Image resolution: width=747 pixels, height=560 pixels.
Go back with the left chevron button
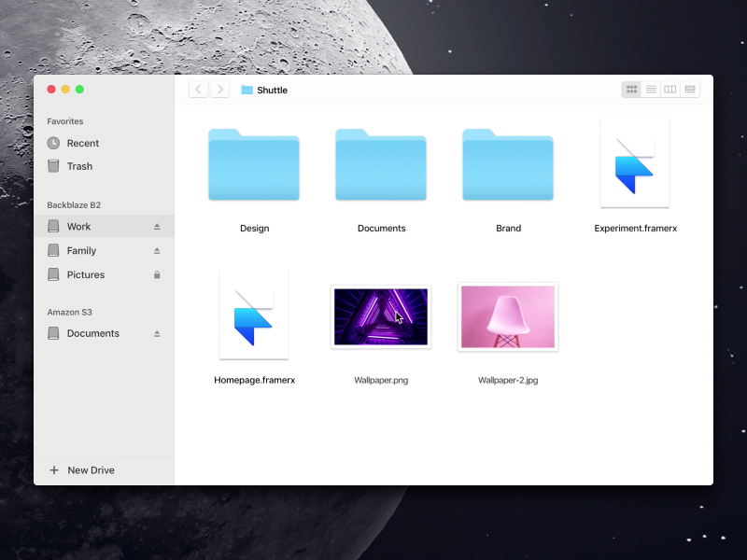pyautogui.click(x=198, y=90)
